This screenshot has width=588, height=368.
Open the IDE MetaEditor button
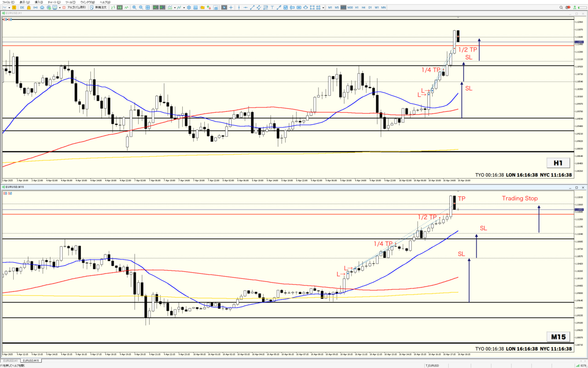(x=22, y=7)
